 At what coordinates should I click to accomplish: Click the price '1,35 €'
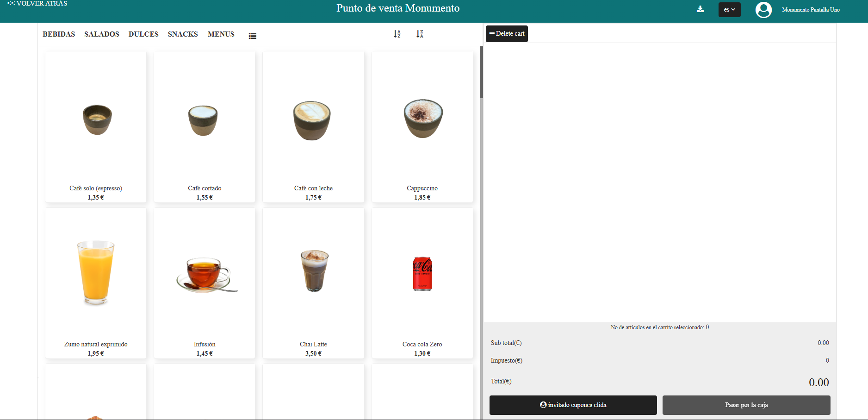pyautogui.click(x=96, y=197)
